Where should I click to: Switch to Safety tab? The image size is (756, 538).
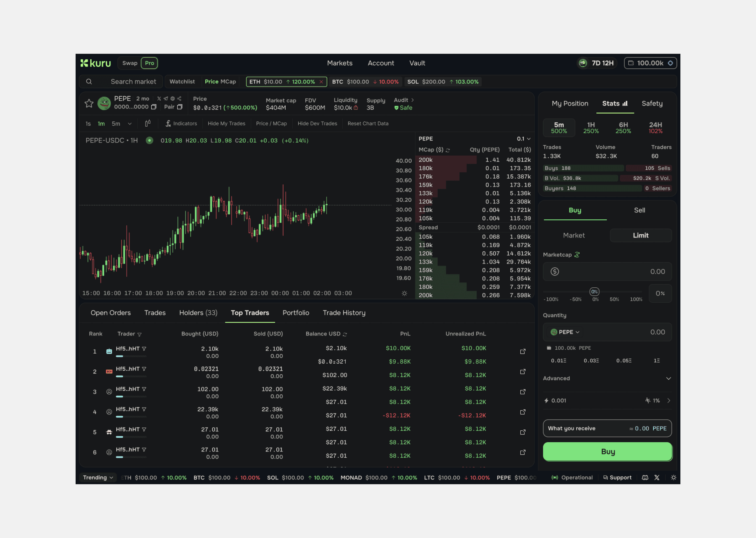point(652,104)
